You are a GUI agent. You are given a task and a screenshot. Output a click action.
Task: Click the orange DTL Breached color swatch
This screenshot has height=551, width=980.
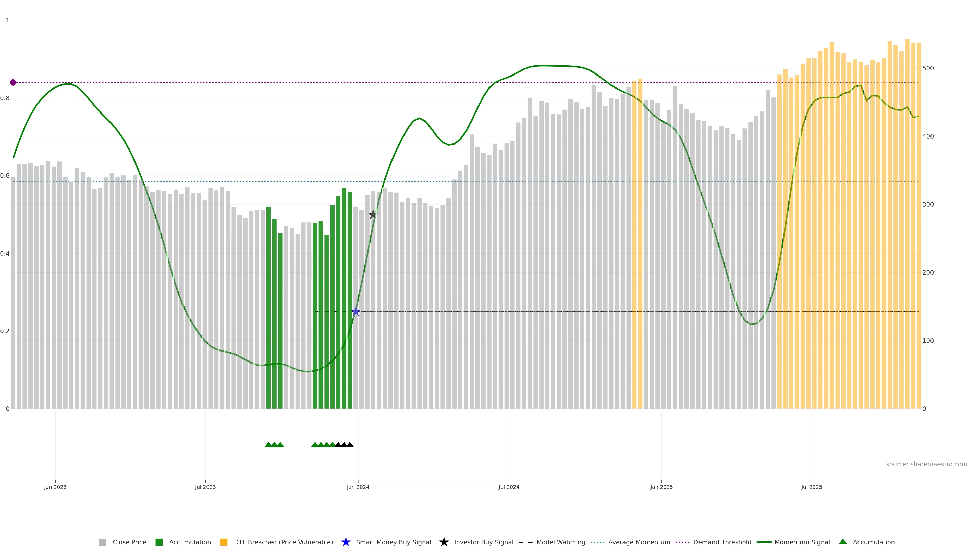tap(224, 542)
